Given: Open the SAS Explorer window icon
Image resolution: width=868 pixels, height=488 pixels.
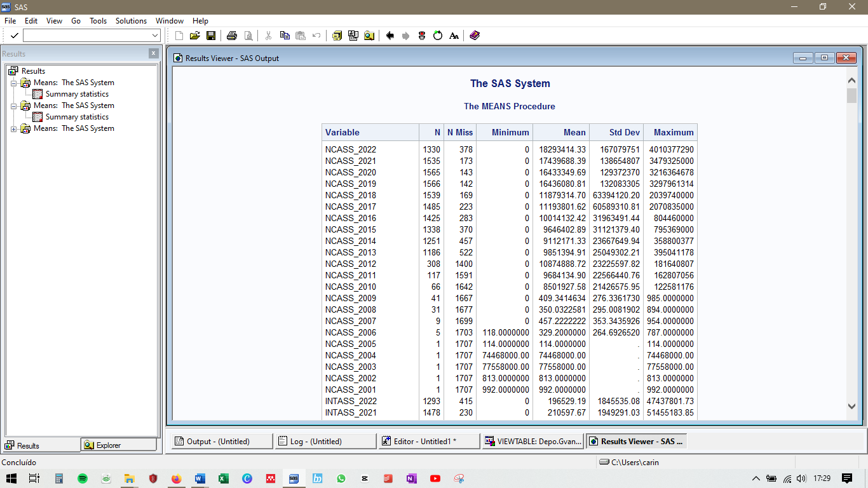Looking at the screenshot, I should coord(369,36).
